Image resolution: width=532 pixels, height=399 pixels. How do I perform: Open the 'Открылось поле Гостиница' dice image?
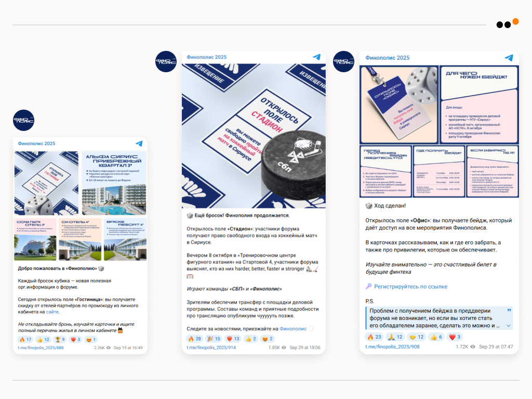coord(46,183)
